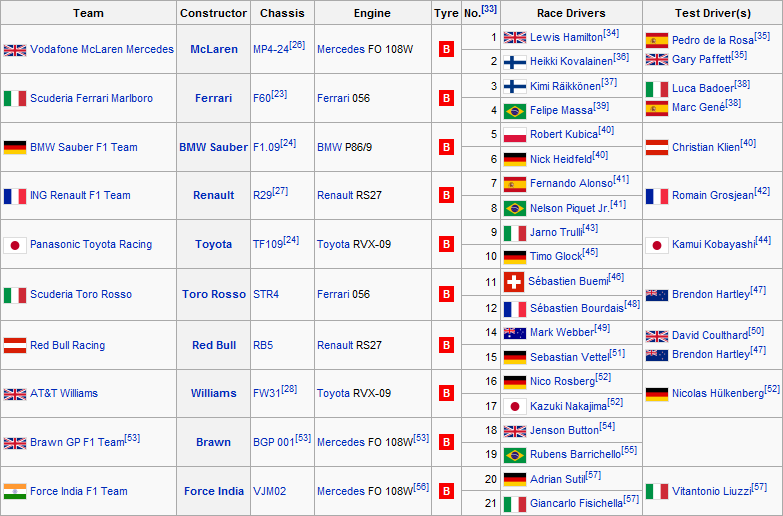Click the Bridgestone B tyre icon in Williams row
Image resolution: width=783 pixels, height=516 pixels.
[x=446, y=393]
